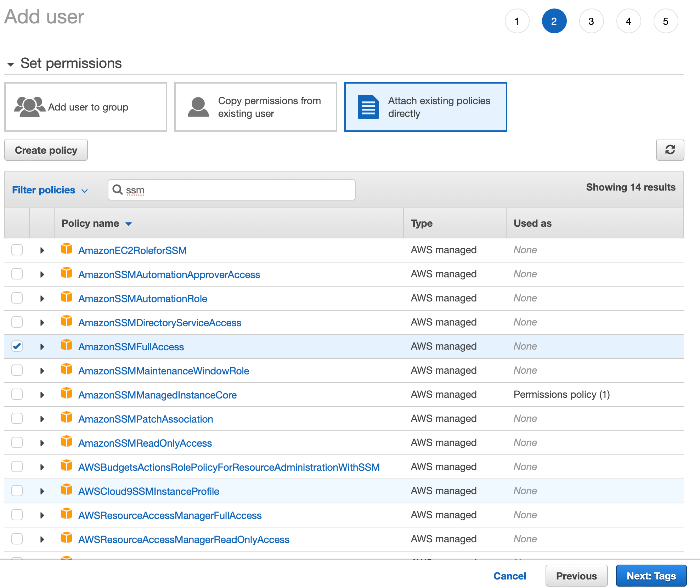The width and height of the screenshot is (700, 588).
Task: Click the policy icon beside AmazonSSMReadOnlyAccess
Action: point(67,441)
